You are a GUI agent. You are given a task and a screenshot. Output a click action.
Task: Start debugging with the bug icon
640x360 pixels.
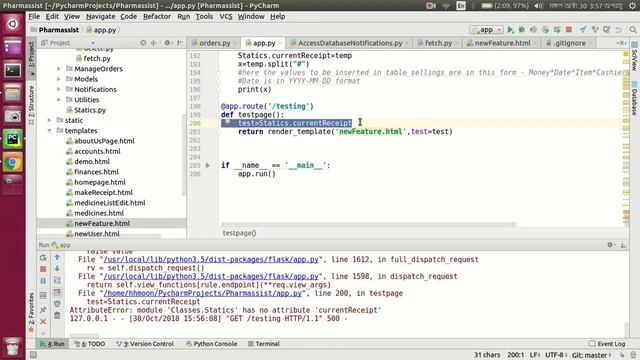tap(522, 29)
